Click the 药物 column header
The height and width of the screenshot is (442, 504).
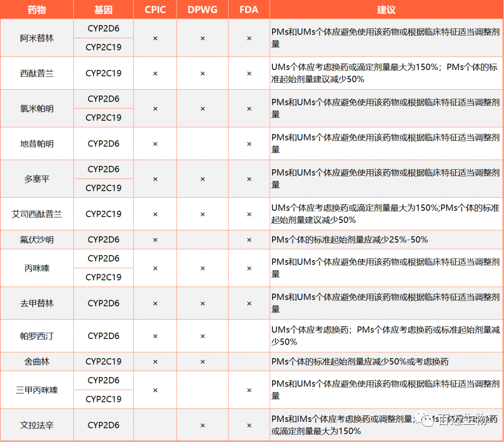click(x=37, y=10)
